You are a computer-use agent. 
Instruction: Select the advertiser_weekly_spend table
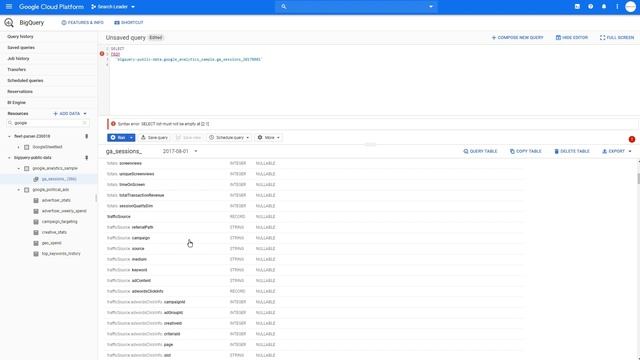coord(64,211)
